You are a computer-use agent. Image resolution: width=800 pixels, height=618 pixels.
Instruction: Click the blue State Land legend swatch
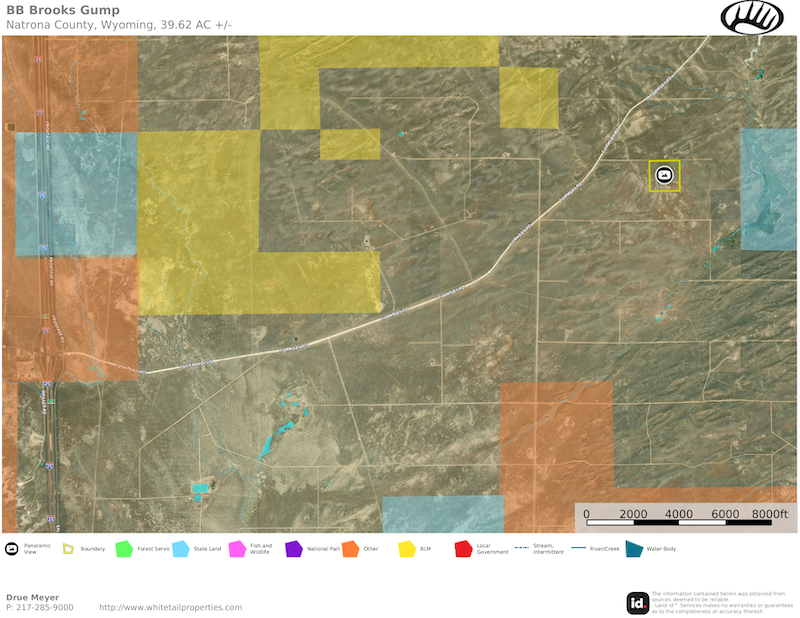[x=181, y=549]
